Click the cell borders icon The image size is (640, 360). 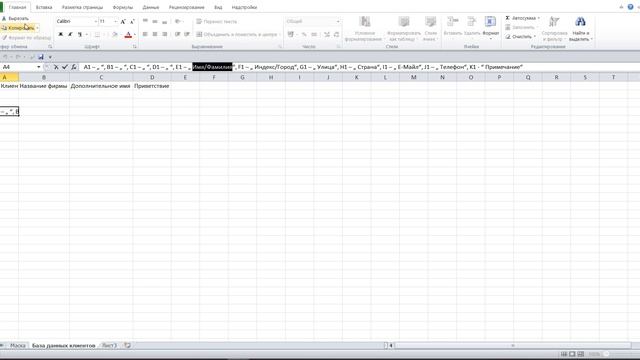click(x=97, y=34)
